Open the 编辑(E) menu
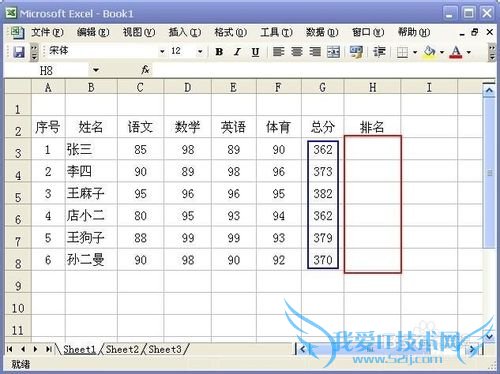 pyautogui.click(x=93, y=32)
